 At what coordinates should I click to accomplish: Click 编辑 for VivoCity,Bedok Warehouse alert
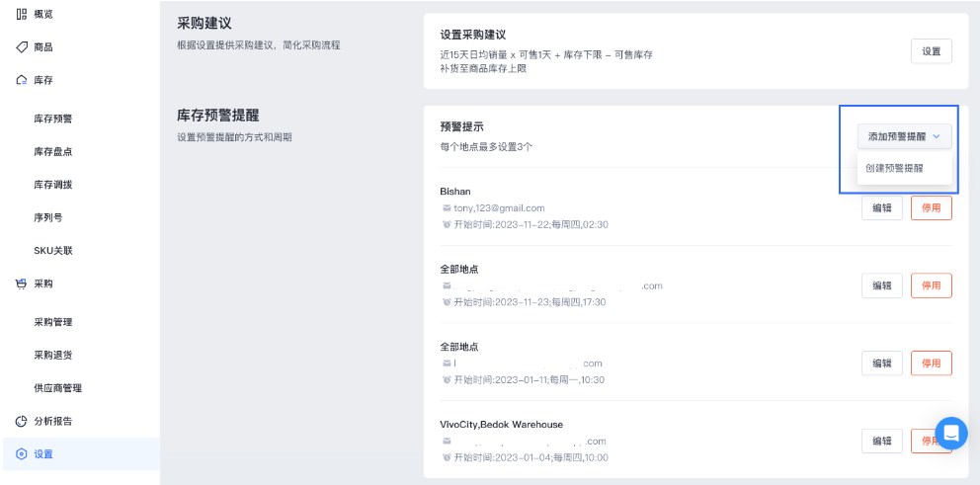tap(882, 441)
